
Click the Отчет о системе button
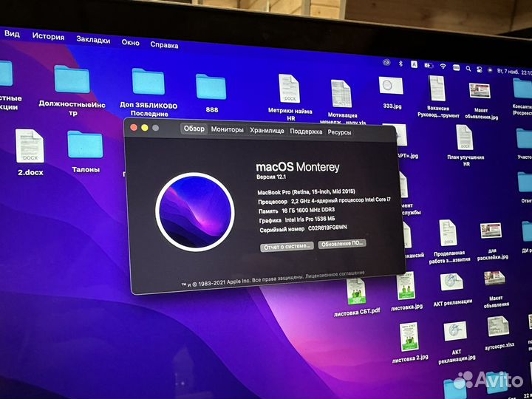coord(287,247)
